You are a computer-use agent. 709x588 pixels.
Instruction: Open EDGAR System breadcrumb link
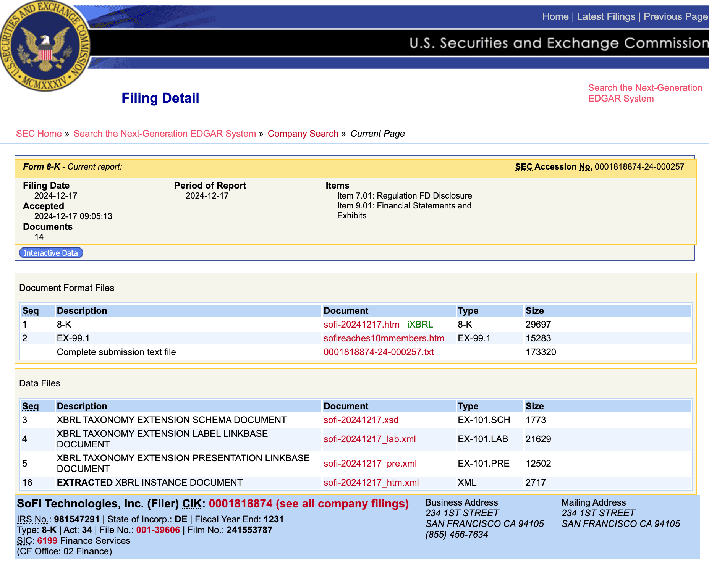pyautogui.click(x=165, y=134)
